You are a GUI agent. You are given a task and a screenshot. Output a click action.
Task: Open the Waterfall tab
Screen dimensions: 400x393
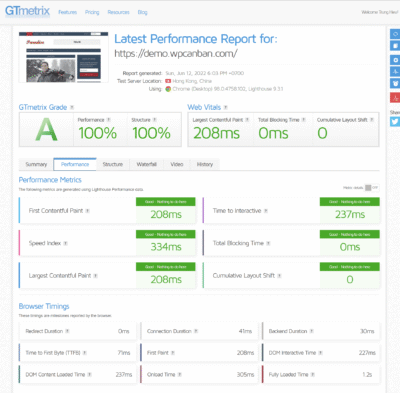147,164
